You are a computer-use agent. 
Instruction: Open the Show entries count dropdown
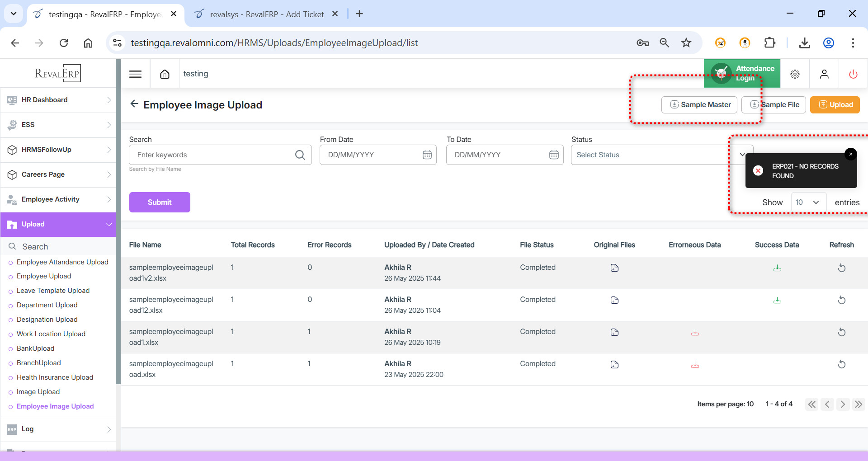coord(808,202)
